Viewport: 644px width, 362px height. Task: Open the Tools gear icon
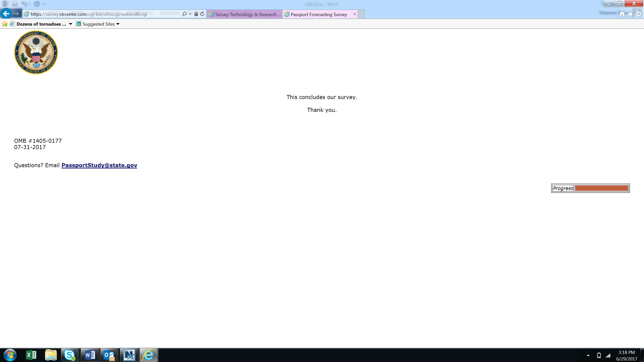pos(639,14)
